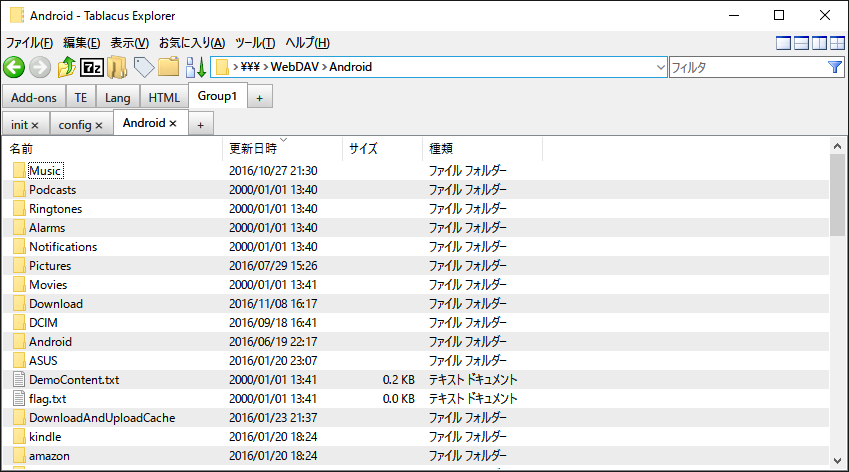The height and width of the screenshot is (472, 849).
Task: Expand the breadcrumb arrow before Android
Action: coord(324,67)
